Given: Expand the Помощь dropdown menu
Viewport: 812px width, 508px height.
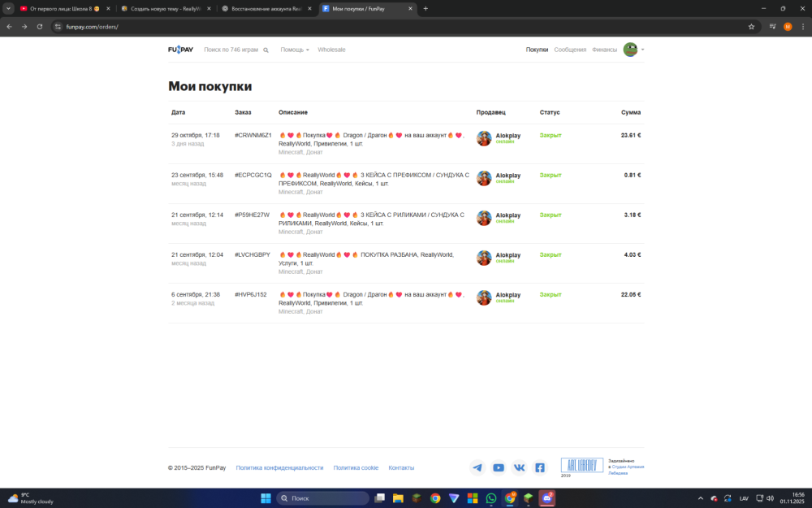Looking at the screenshot, I should (295, 50).
